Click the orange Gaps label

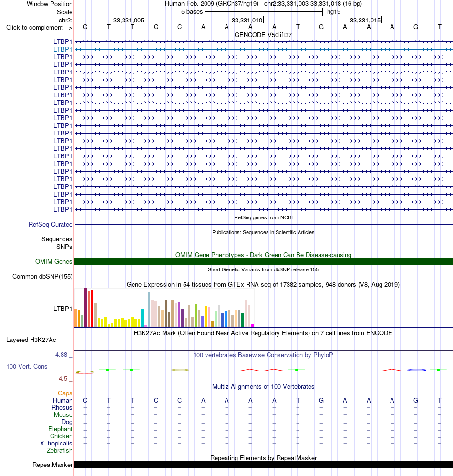[65, 393]
